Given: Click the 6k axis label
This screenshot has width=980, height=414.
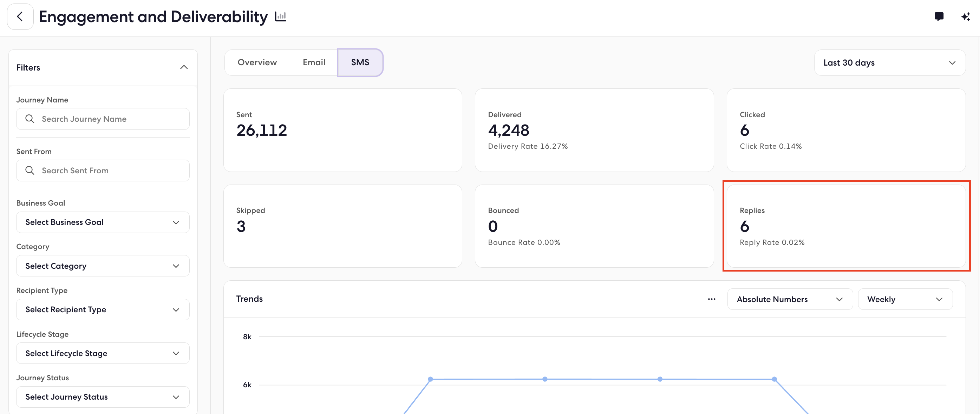Looking at the screenshot, I should tap(247, 385).
